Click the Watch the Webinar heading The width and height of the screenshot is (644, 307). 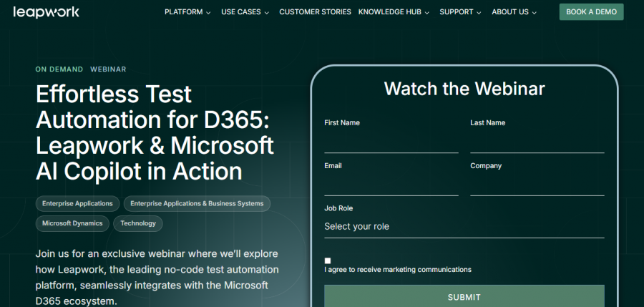coord(464,88)
